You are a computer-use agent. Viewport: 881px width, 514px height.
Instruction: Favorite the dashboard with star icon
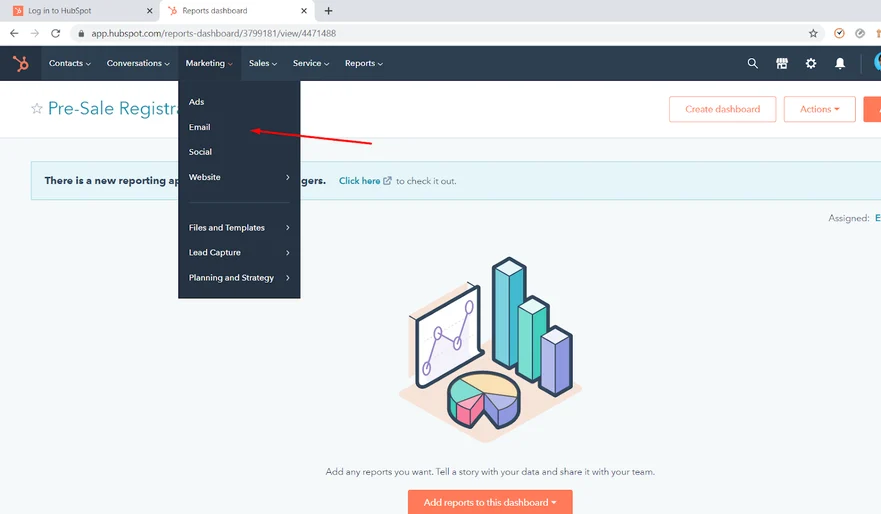tap(37, 108)
